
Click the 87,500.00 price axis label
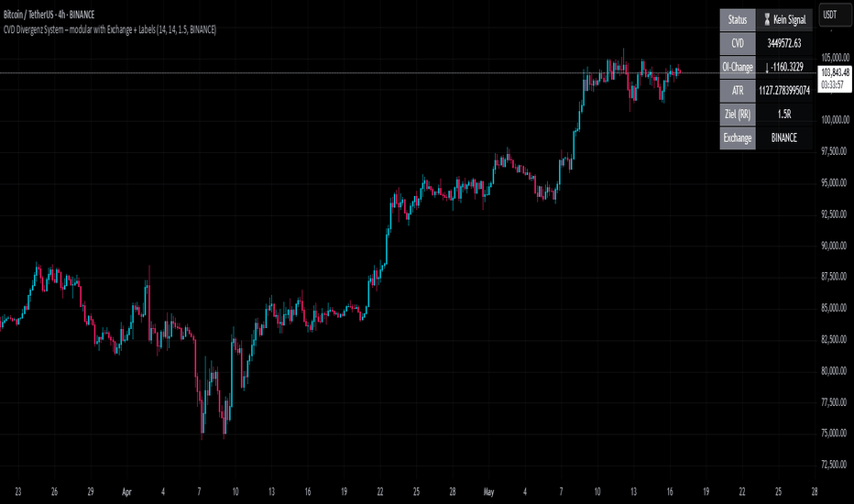coord(834,277)
